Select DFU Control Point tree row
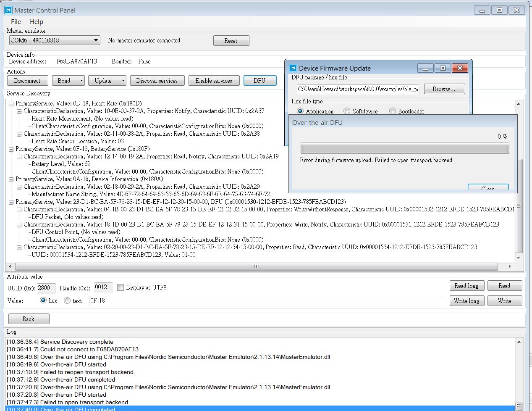This screenshot has width=532, height=411. [x=76, y=232]
